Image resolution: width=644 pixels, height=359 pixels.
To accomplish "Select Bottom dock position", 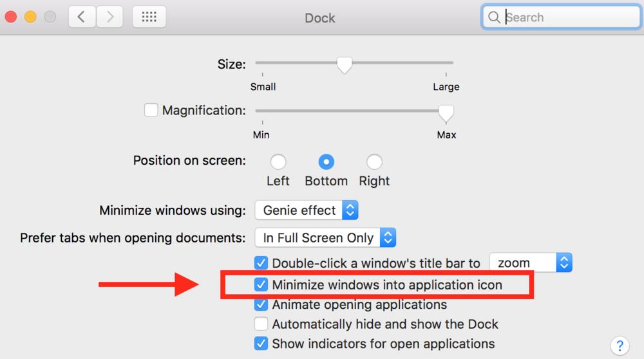I will pos(327,161).
